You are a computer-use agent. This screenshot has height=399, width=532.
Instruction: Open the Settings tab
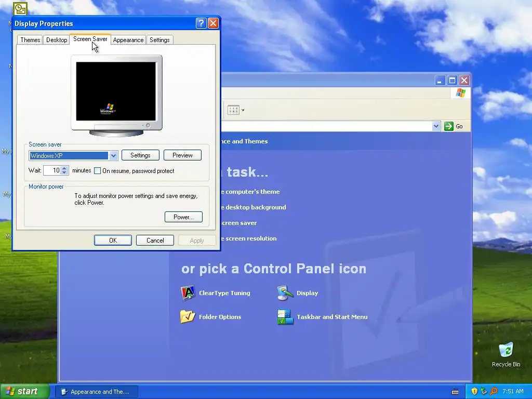pyautogui.click(x=159, y=39)
